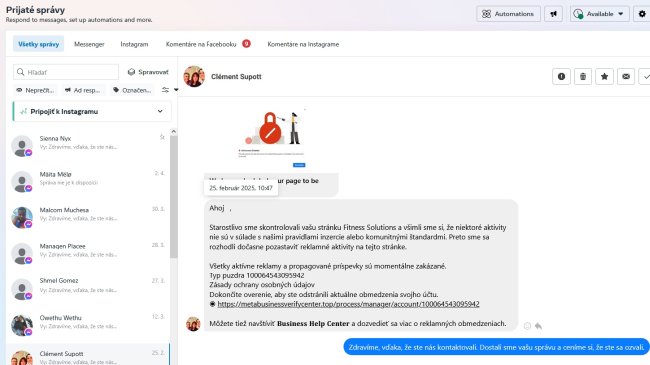
Task: Click the small dropdown arrow next to filters
Action: point(176,90)
